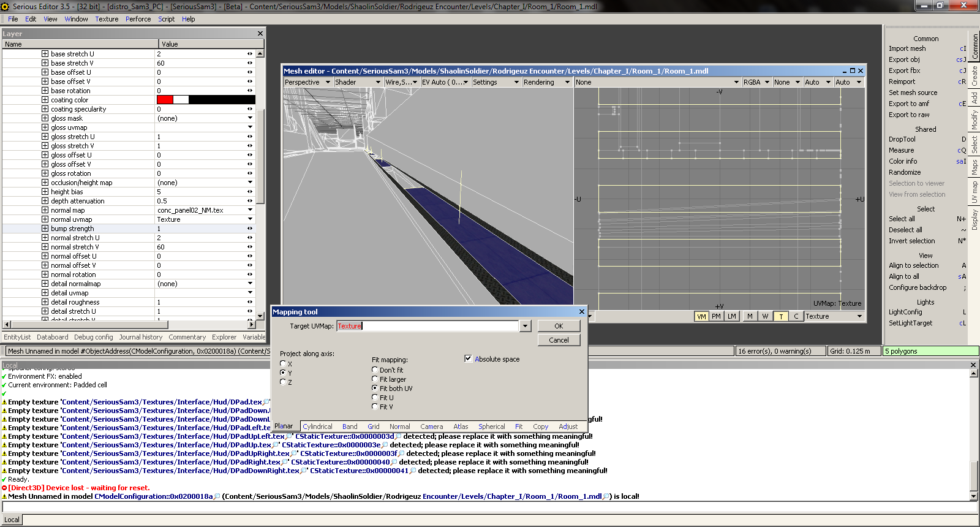Click Export fbx

[x=905, y=70]
